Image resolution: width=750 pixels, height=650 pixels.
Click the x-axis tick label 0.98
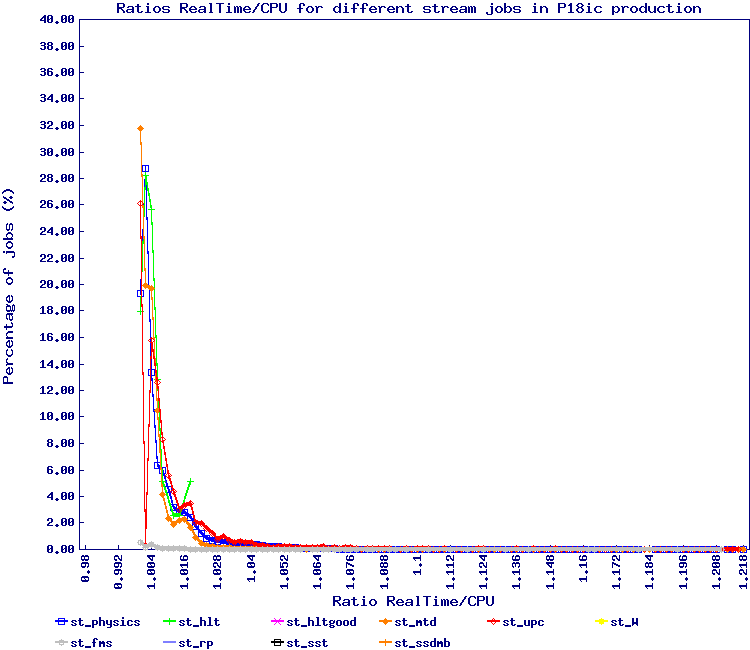point(86,569)
